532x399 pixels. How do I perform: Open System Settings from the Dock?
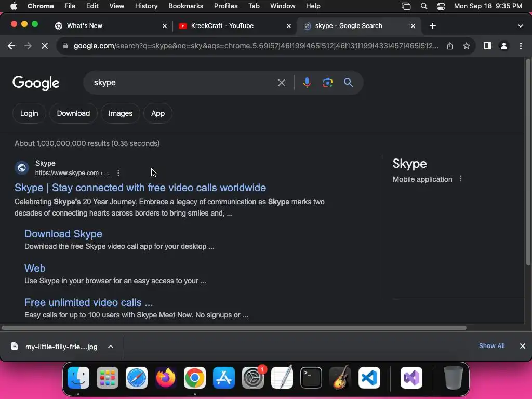click(253, 378)
